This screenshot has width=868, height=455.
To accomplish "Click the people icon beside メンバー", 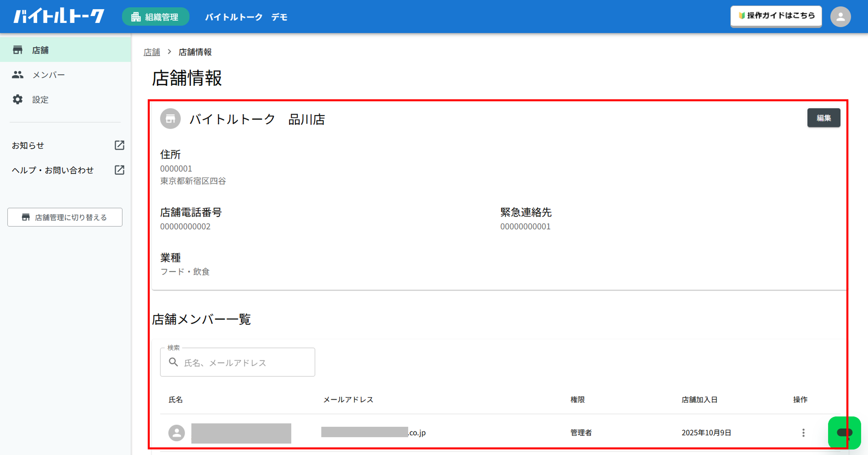I will [18, 75].
